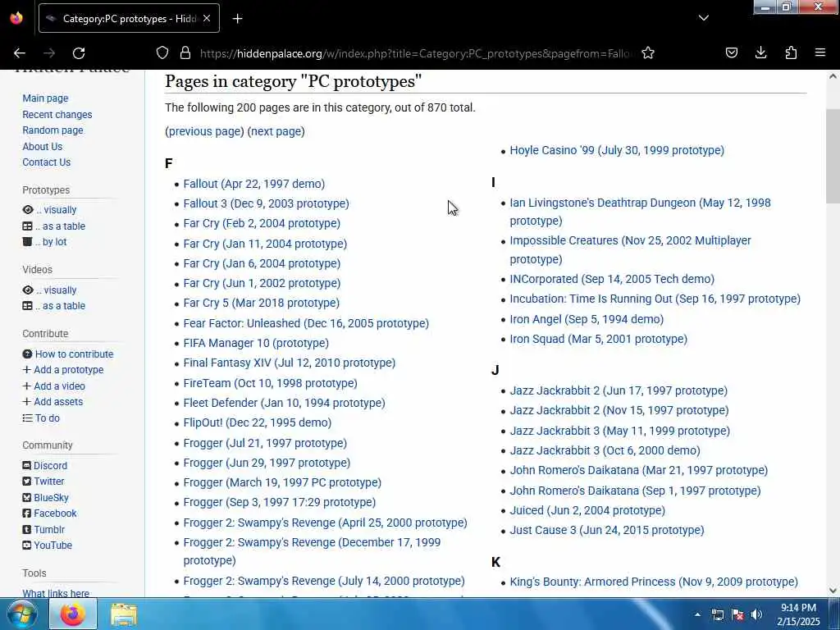Go to previous page of category
Screen dimensions: 840x630
(204, 131)
